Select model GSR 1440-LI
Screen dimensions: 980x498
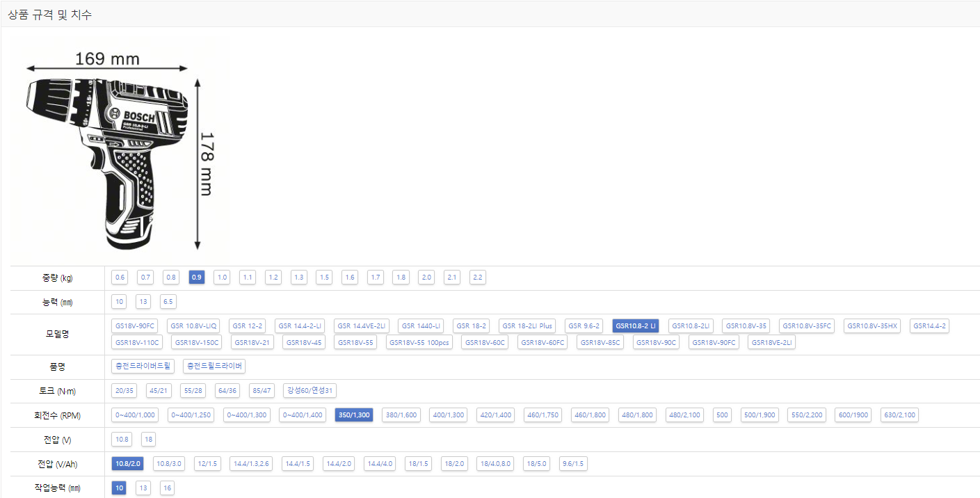pyautogui.click(x=421, y=326)
